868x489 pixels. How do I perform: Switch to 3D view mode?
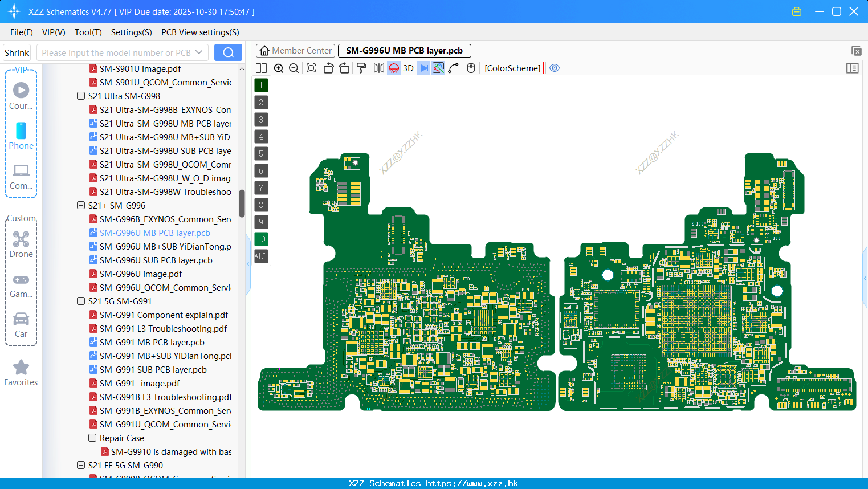[408, 68]
